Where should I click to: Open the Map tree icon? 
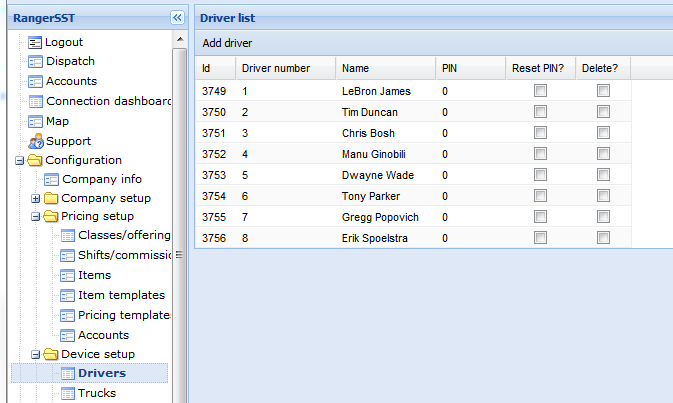coord(35,121)
